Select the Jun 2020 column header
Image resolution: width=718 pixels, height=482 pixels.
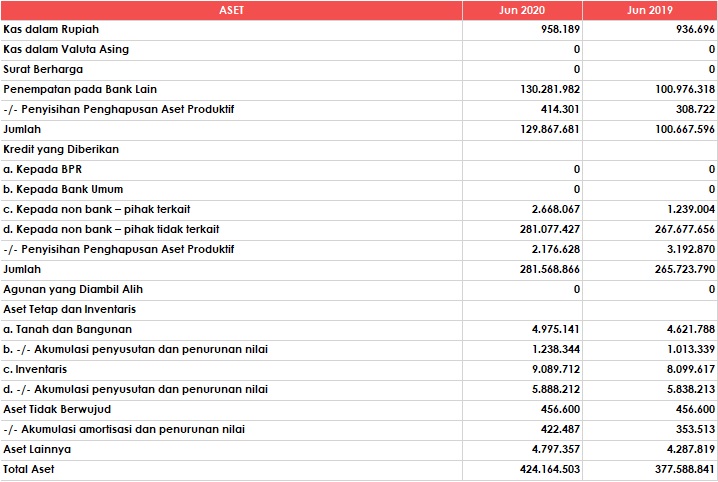point(522,10)
